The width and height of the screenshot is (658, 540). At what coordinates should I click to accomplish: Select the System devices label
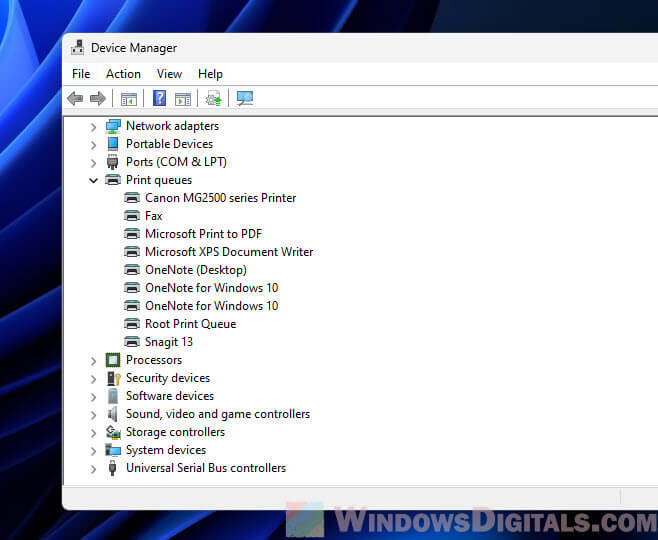click(x=166, y=450)
